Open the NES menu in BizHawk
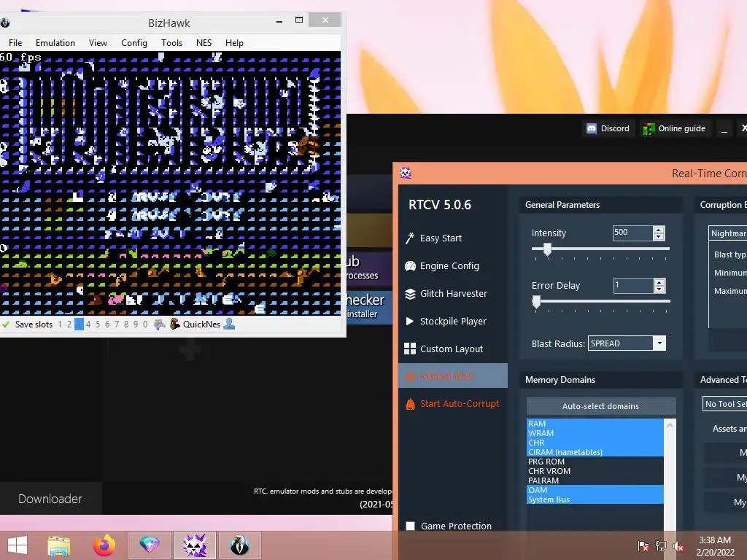This screenshot has width=747, height=560. coord(204,43)
